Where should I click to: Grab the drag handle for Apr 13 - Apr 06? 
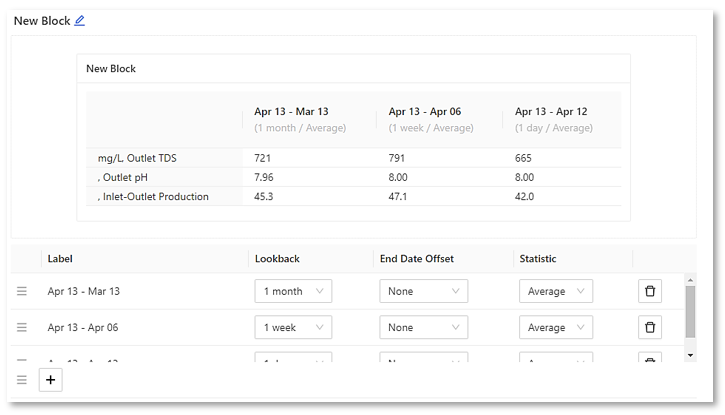21,327
